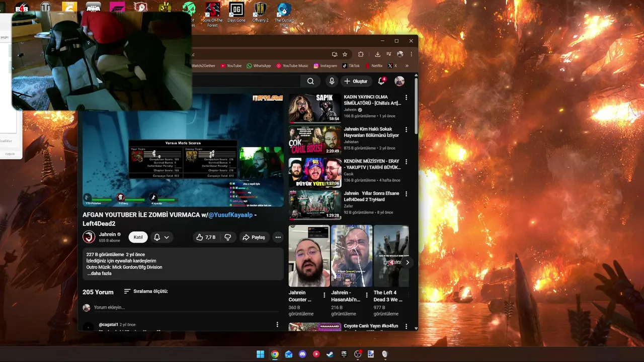Open options for Jahrein Kim Haklı video
Screen dimensions: 644x362
click(x=406, y=129)
